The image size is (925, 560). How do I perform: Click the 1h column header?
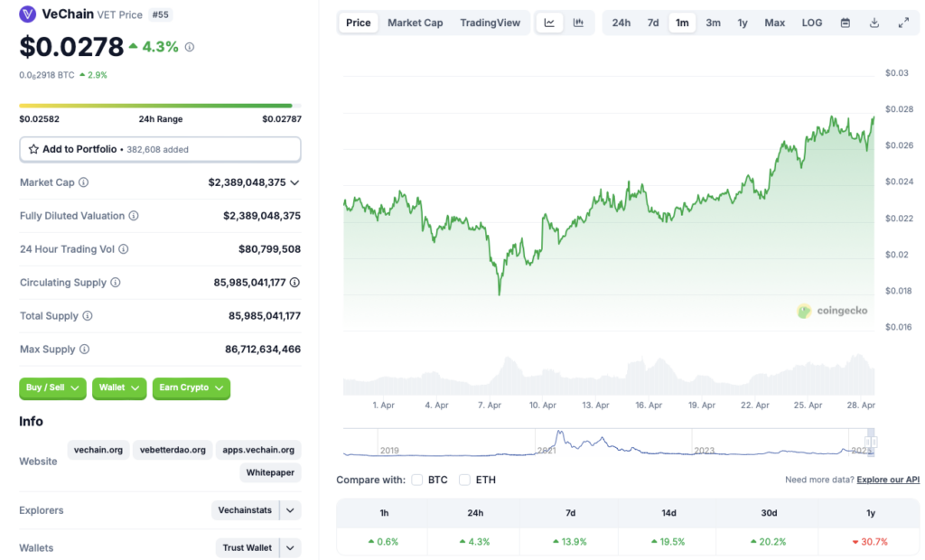(384, 513)
